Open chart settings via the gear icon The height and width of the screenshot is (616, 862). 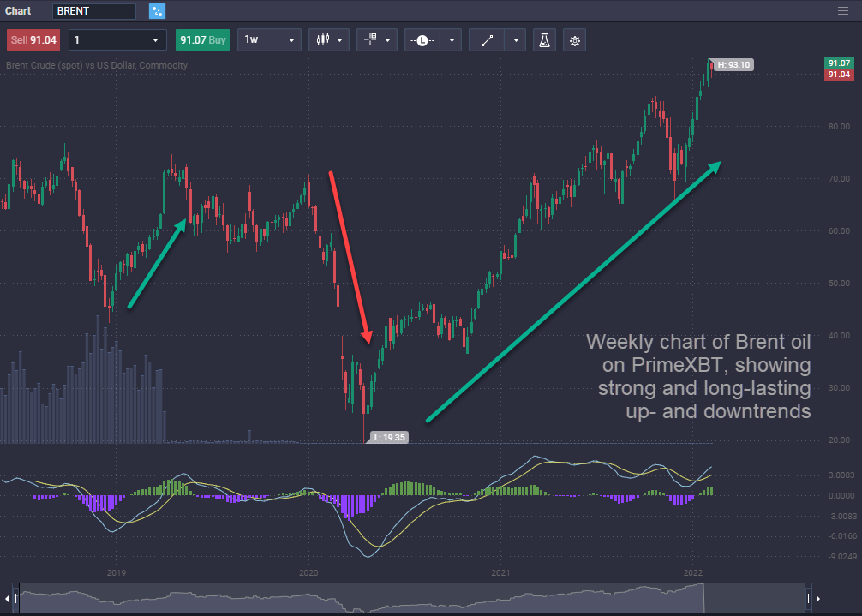574,39
